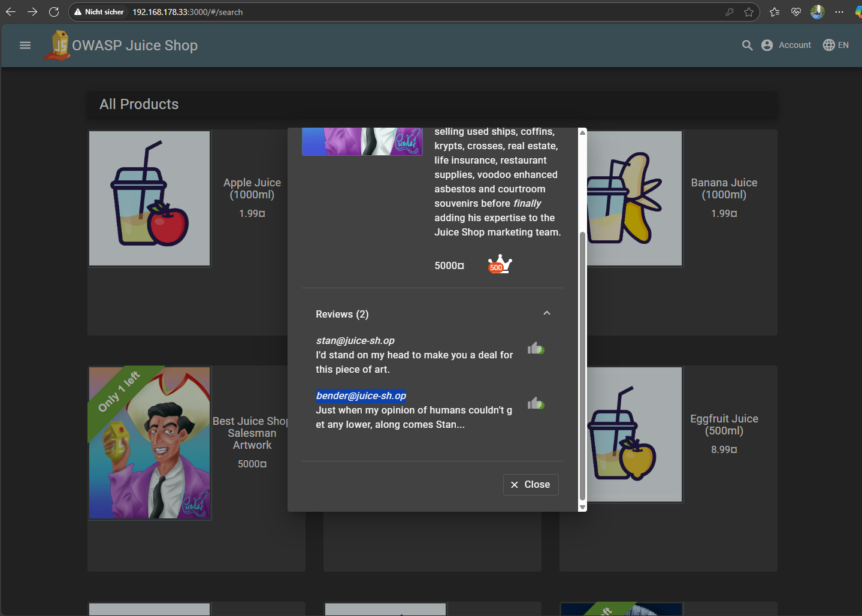Open browser settings three-dot menu

[839, 12]
